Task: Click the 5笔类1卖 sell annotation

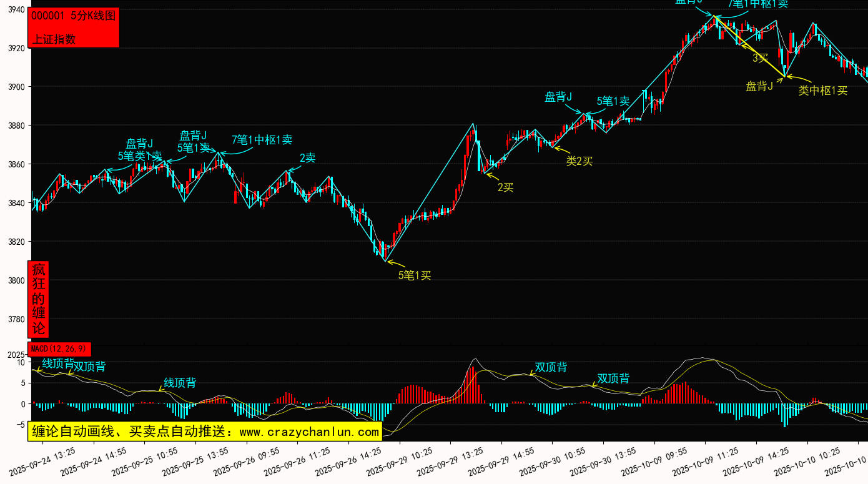Action: (139, 156)
